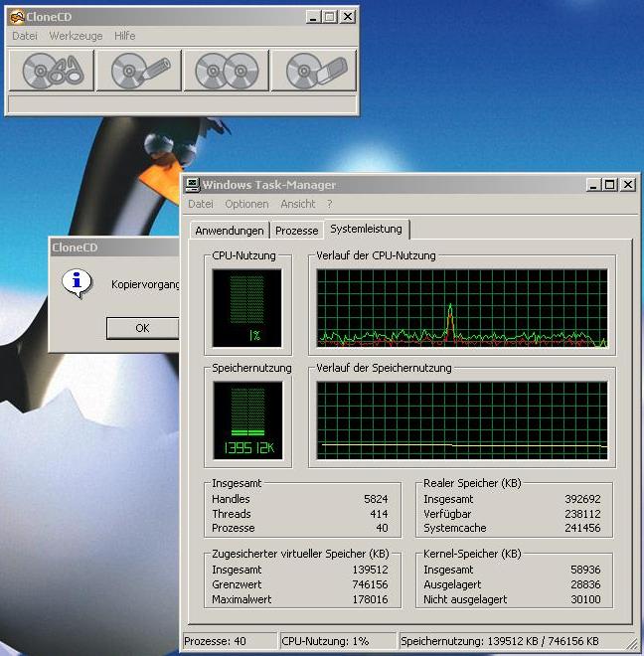This screenshot has width=644, height=656.
Task: Click Kernel-Speicher Insgesamt value 58936
Action: 585,570
